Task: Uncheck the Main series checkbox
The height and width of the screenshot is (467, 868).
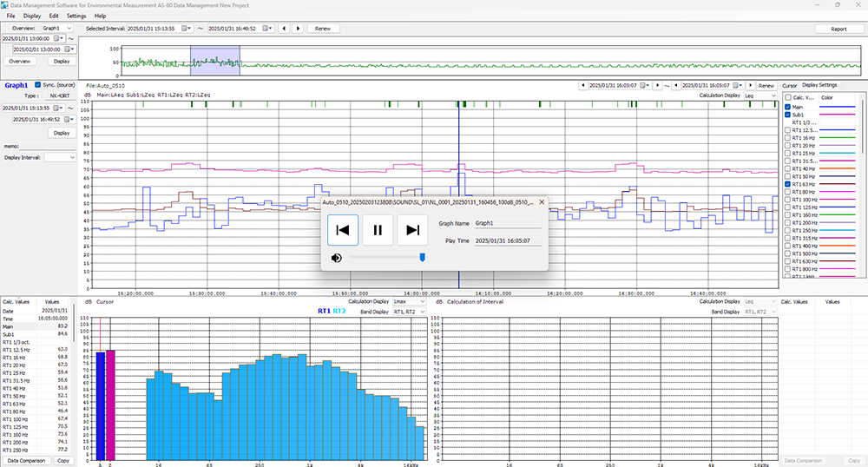Action: (788, 107)
